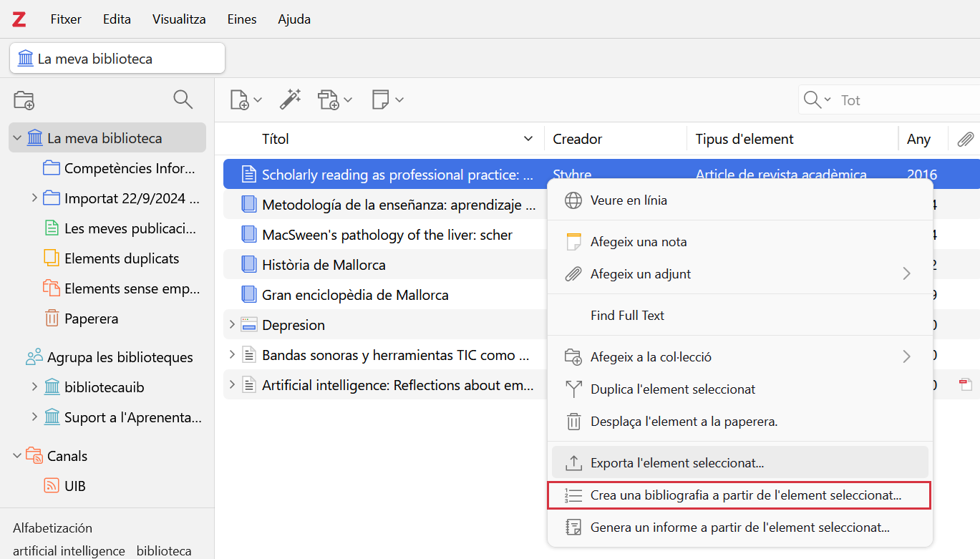Open the Ajuda menu
This screenshot has width=980, height=559.
pyautogui.click(x=294, y=19)
